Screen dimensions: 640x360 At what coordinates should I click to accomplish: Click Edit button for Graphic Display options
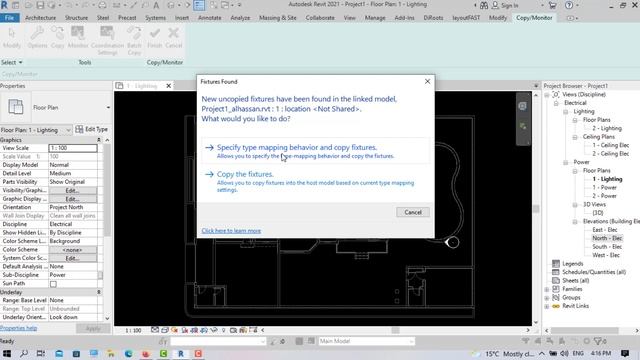(73, 199)
